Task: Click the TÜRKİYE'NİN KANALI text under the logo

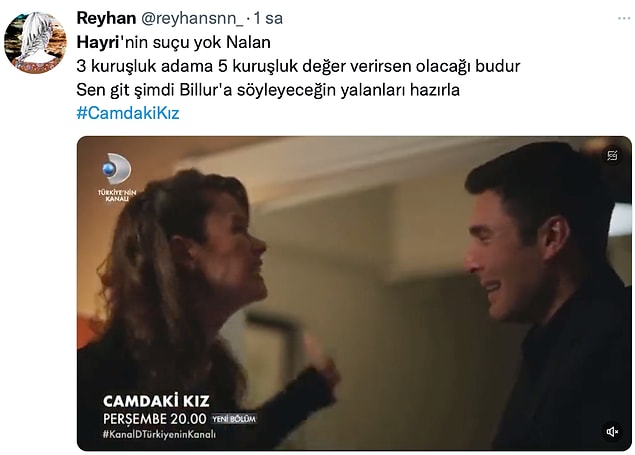Action: 117,195
